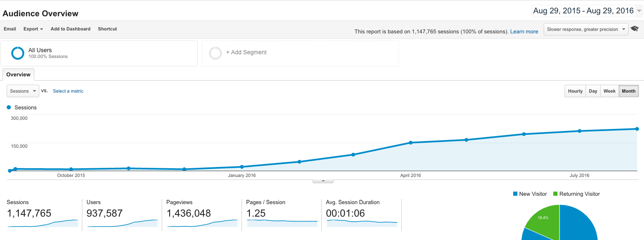Click the All Users segment card

tap(99, 53)
